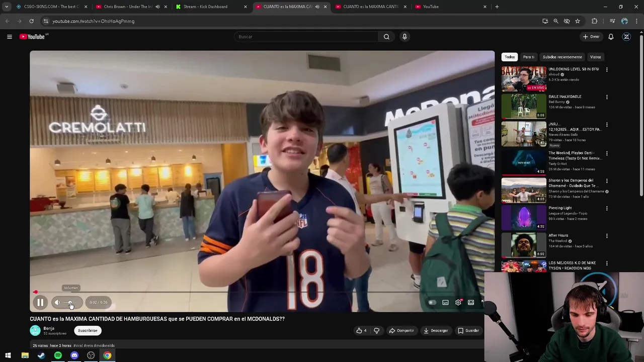The image size is (644, 362).
Task: Open the browser site info icon
Action: coord(46,21)
